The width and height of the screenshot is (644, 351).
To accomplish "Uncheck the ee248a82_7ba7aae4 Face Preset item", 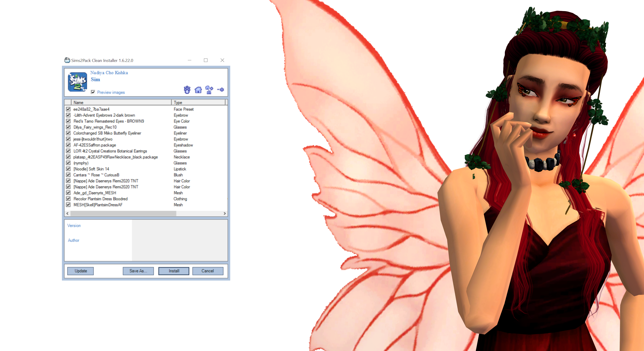I will pyautogui.click(x=68, y=109).
